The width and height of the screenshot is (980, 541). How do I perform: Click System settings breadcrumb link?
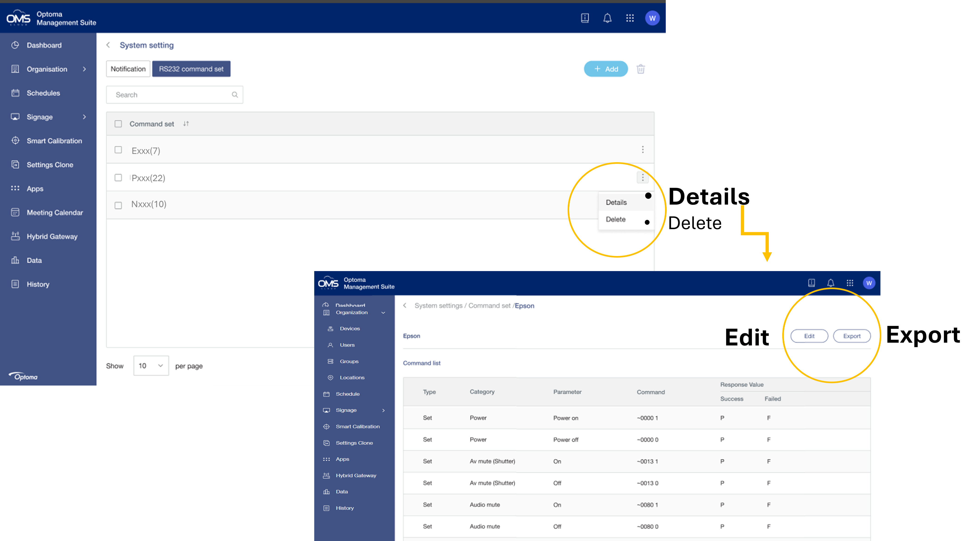pyautogui.click(x=438, y=306)
